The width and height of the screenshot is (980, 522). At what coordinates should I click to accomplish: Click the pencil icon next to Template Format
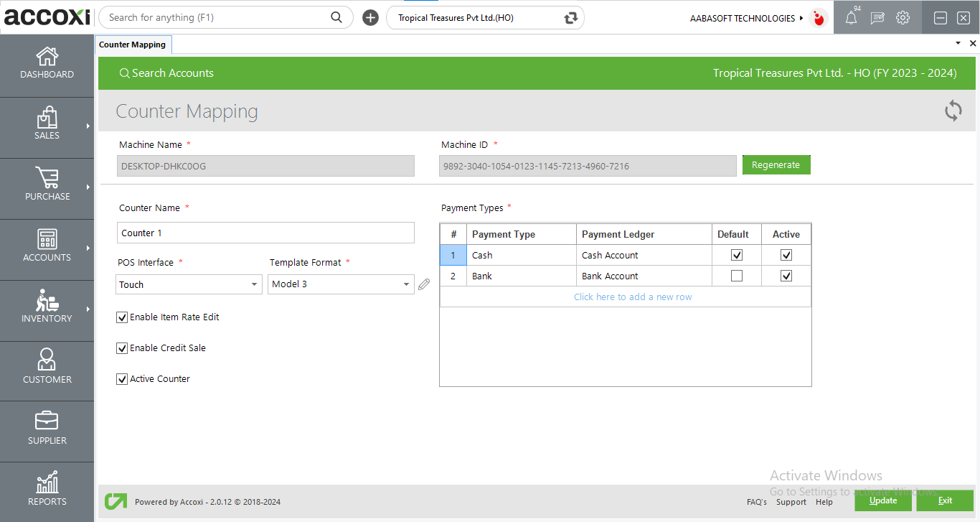[424, 284]
